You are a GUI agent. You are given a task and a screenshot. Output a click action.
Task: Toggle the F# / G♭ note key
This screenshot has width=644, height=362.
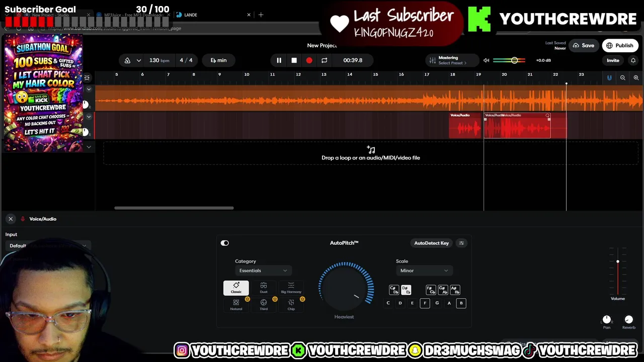click(x=431, y=290)
